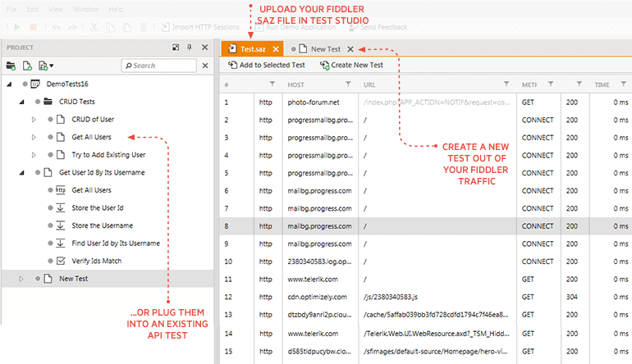Select DemoTests16 project in tree
632x364 pixels.
pyautogui.click(x=67, y=84)
